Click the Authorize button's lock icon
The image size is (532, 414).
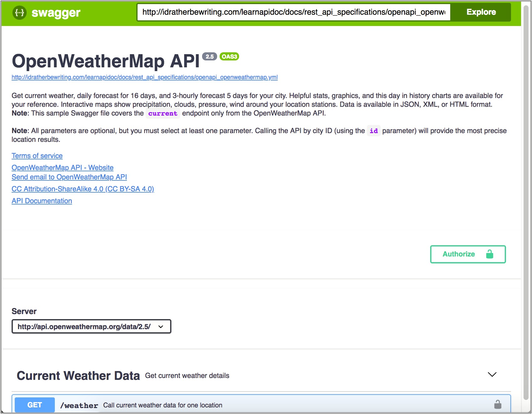[x=489, y=254]
